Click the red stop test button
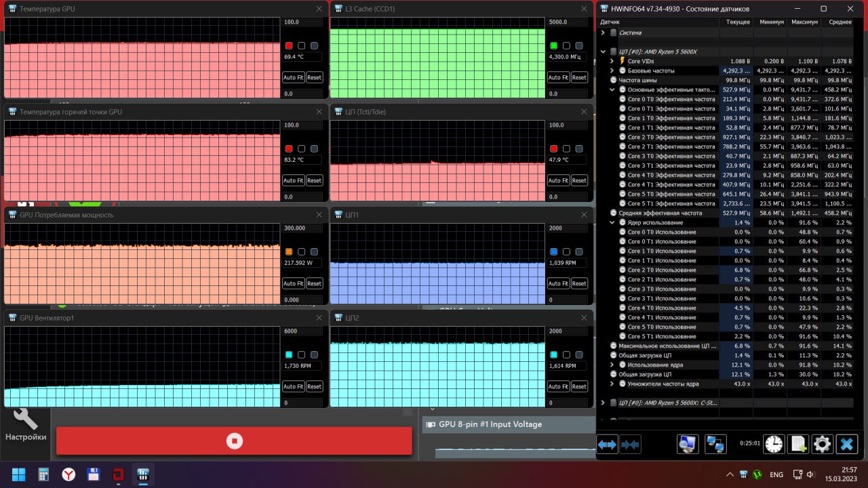This screenshot has width=868, height=488. pyautogui.click(x=234, y=441)
